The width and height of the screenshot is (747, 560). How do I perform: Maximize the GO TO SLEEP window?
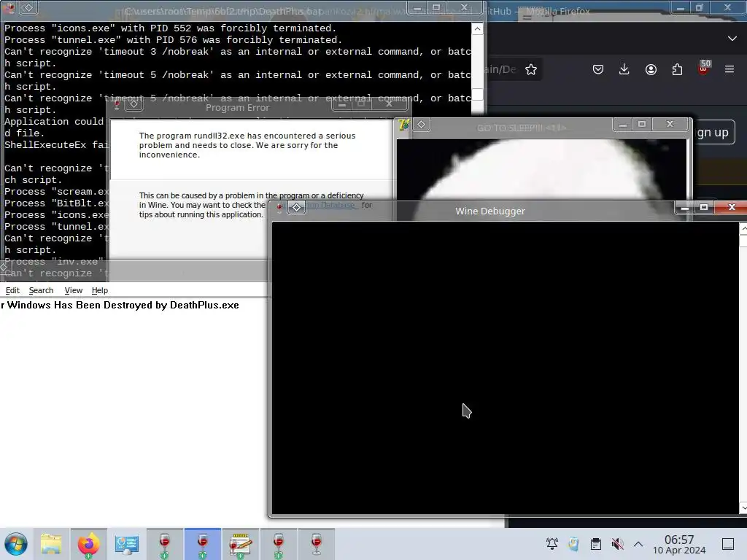pos(642,124)
